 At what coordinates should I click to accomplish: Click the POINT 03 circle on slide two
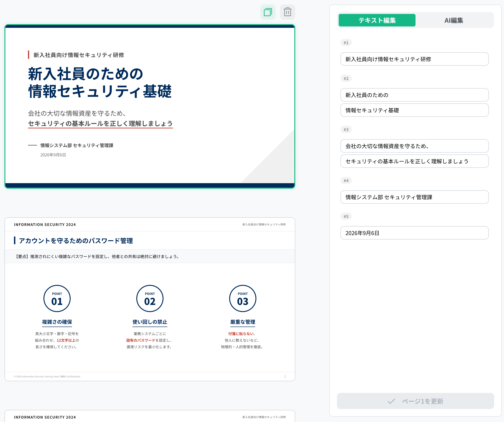pos(243,298)
